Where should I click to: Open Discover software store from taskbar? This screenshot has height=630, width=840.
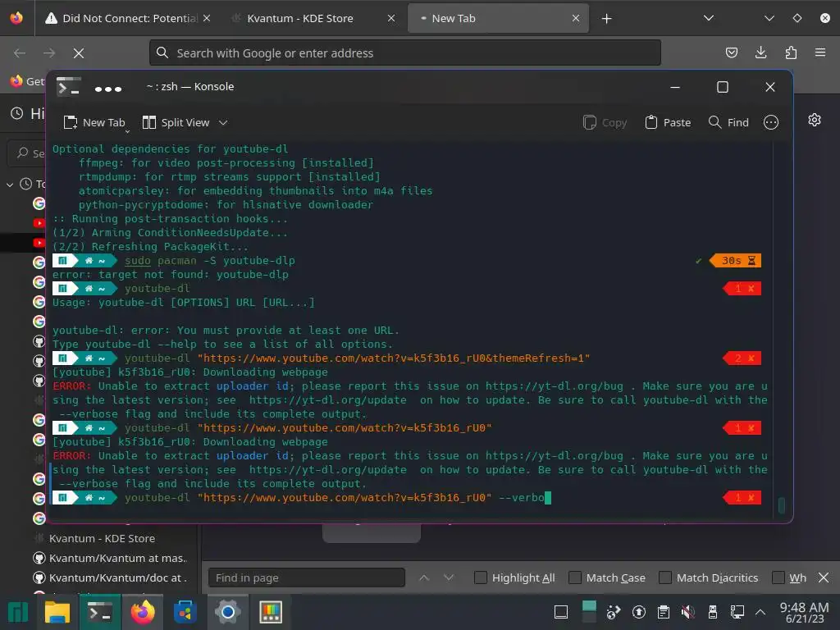coord(185,612)
